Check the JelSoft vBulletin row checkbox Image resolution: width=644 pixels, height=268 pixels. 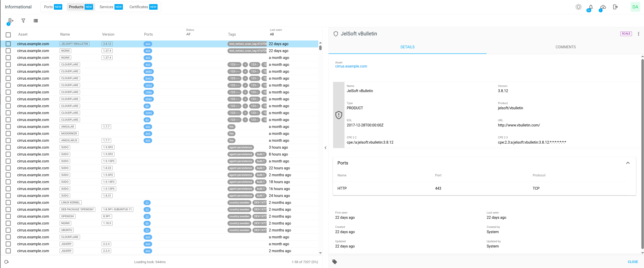pos(8,44)
